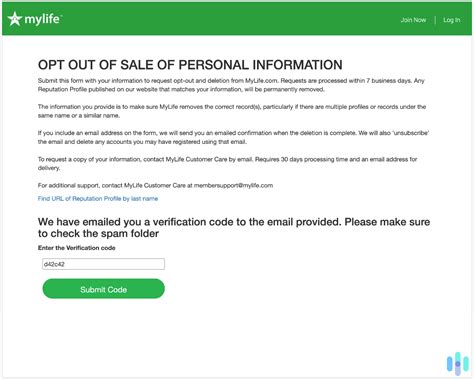Click the 'We have emailed you' heading

pyautogui.click(x=234, y=228)
